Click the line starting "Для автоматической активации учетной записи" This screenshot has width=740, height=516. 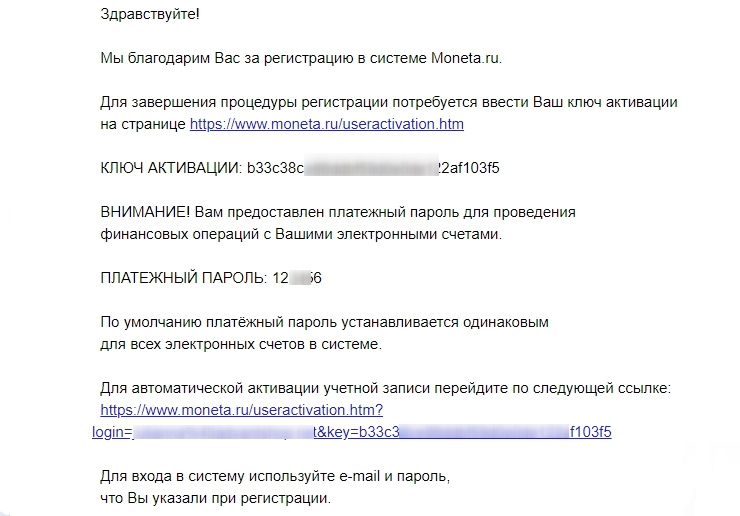pos(391,388)
